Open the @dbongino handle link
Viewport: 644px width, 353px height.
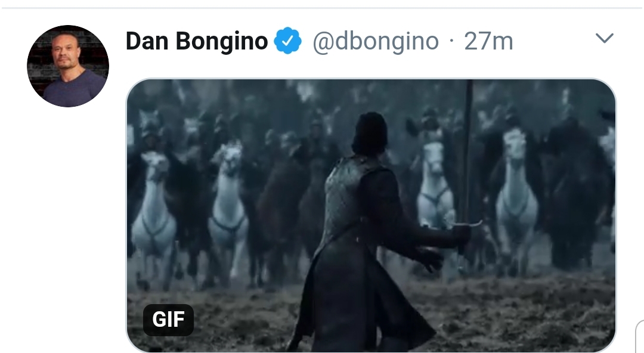[x=376, y=41]
